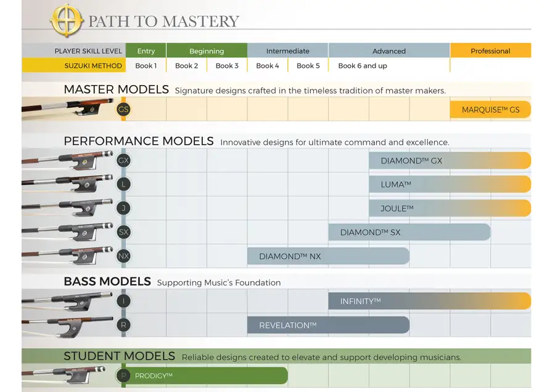Select the GS circle badge icon
This screenshot has width=555, height=392.
[x=123, y=110]
